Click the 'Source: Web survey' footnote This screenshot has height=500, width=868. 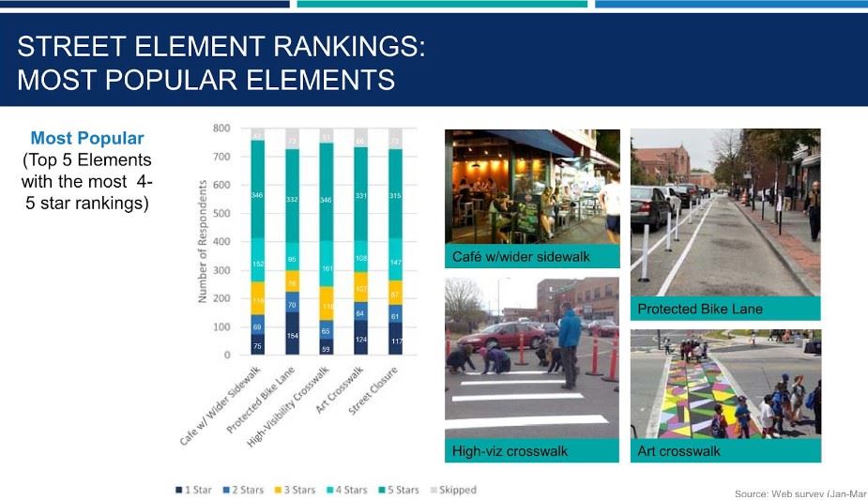801,493
